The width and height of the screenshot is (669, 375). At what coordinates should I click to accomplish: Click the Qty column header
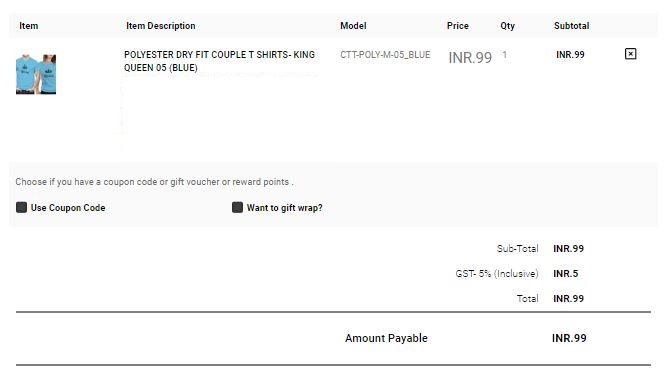(507, 26)
